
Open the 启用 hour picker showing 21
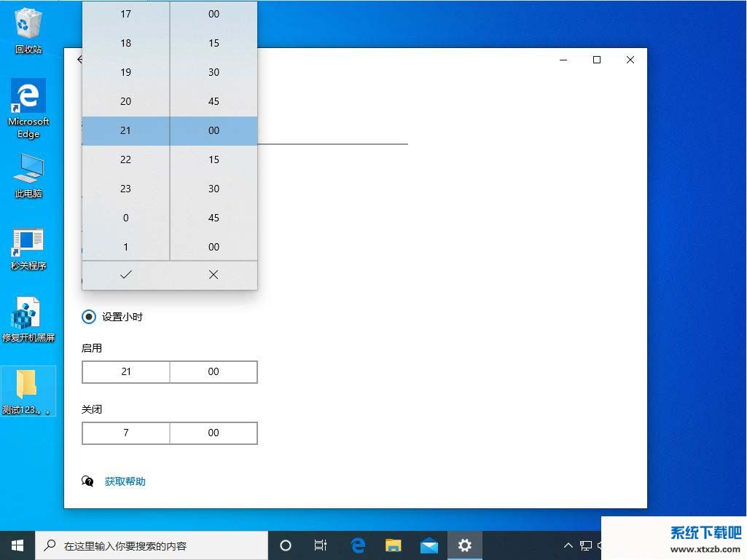(x=126, y=371)
